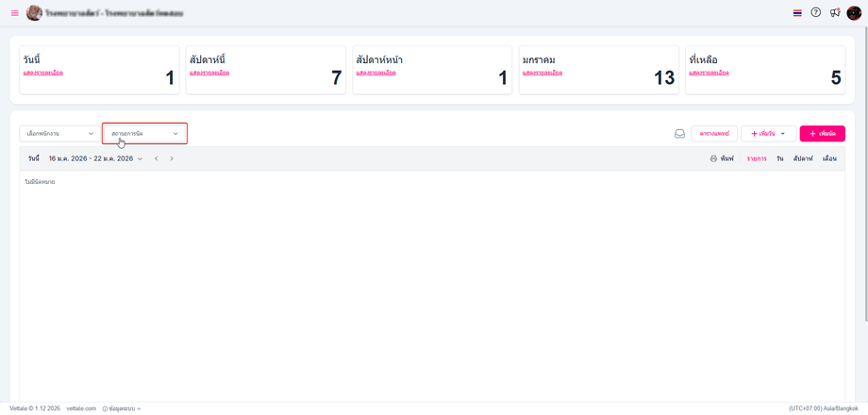Show details link in the วันนี้ card
The image size is (868, 415).
(x=43, y=73)
